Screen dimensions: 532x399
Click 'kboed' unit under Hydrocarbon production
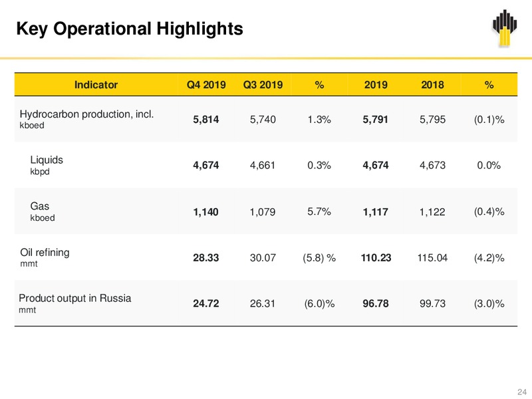pos(32,125)
